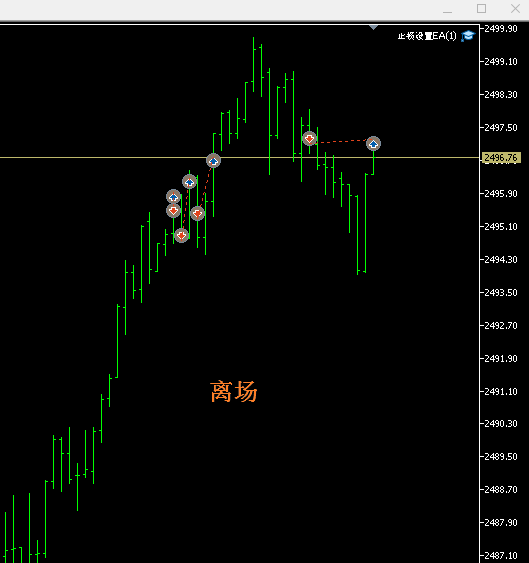Image resolution: width=529 pixels, height=563 pixels.
Task: Select the red sell arrow where the slanted dashed line begins
Action: (197, 213)
